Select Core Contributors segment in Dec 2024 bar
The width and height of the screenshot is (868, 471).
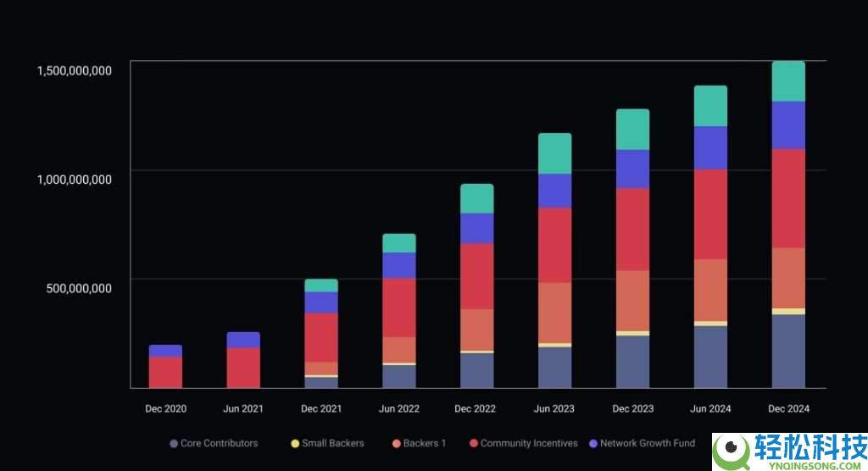[x=788, y=352]
